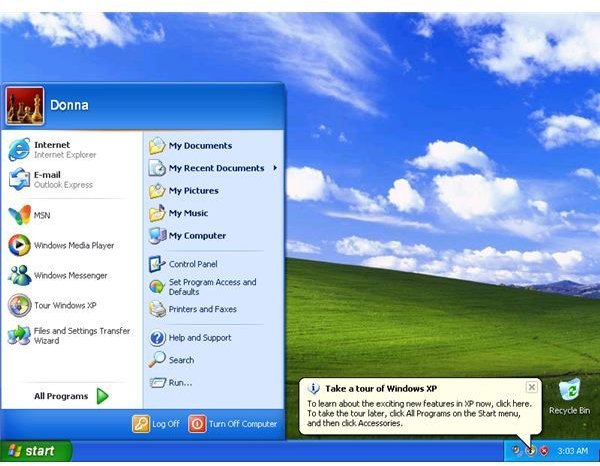
Task: Click the Outlook Express subtitle text
Action: click(64, 185)
